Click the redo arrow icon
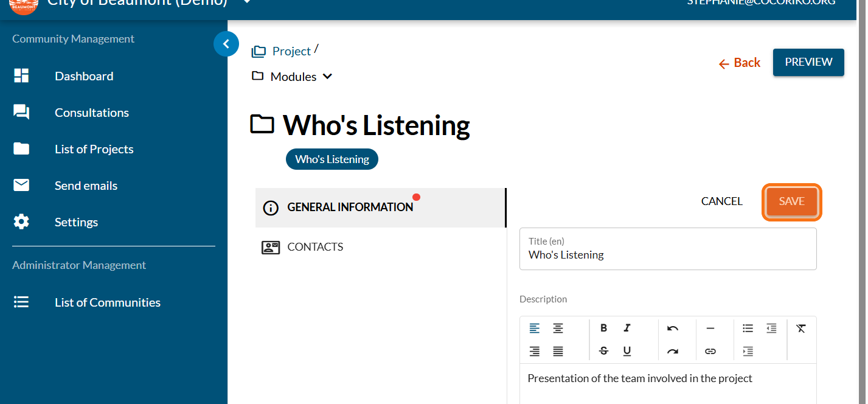Screen dimensions: 868x404 (x=672, y=351)
